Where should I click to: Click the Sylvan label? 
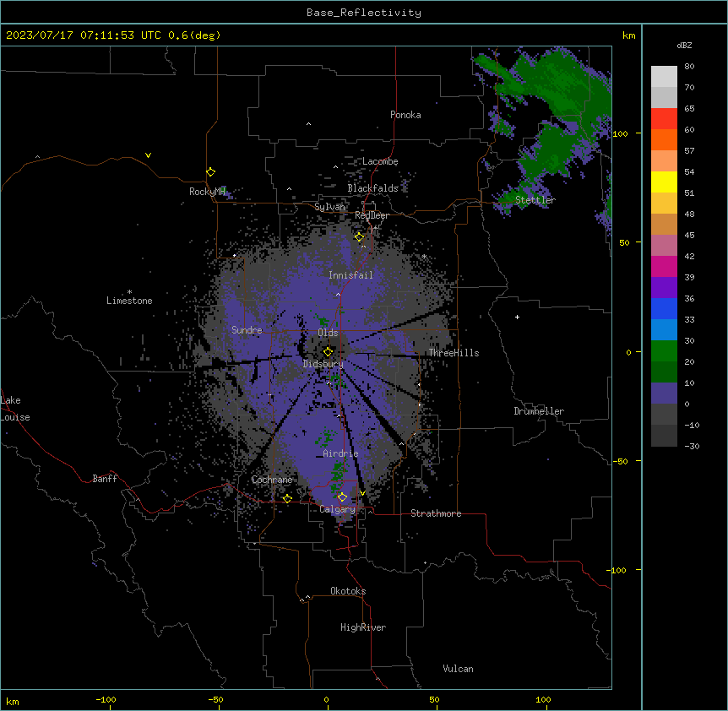(x=329, y=207)
